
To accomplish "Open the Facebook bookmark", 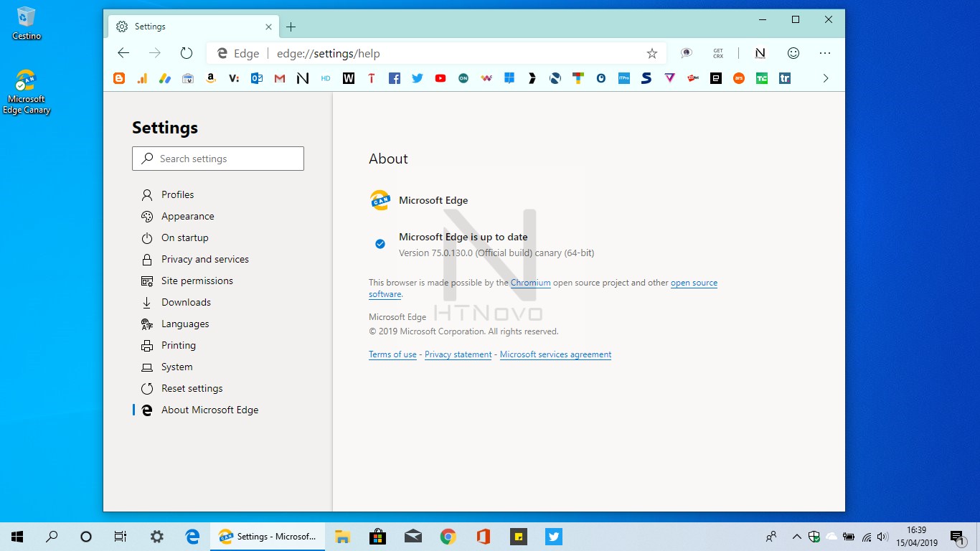I will coord(395,78).
